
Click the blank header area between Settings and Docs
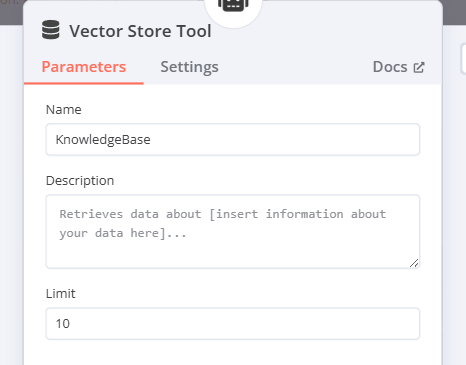(295, 67)
